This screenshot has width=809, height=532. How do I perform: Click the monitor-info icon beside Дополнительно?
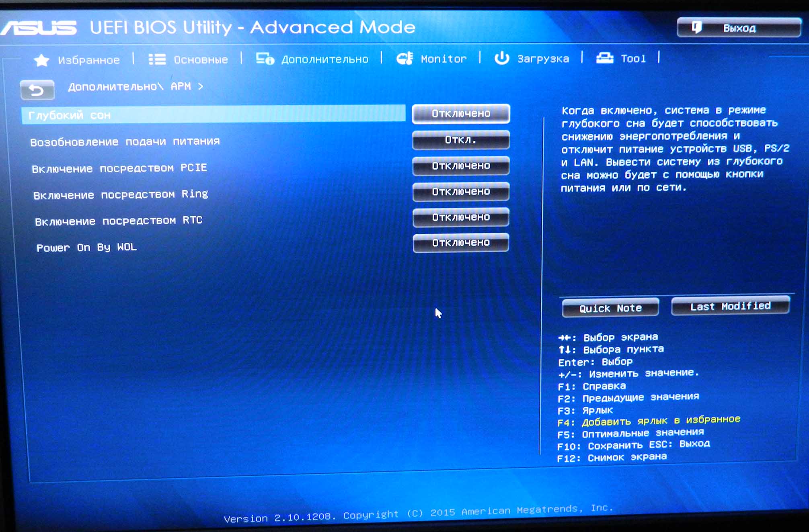click(x=265, y=59)
